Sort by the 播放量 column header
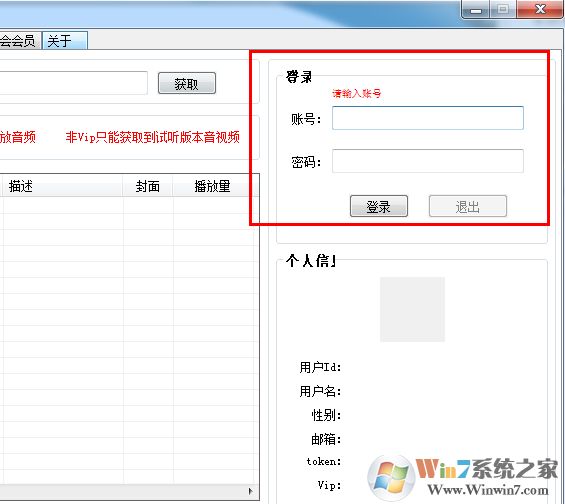Viewport: 565px width, 504px height. point(214,186)
